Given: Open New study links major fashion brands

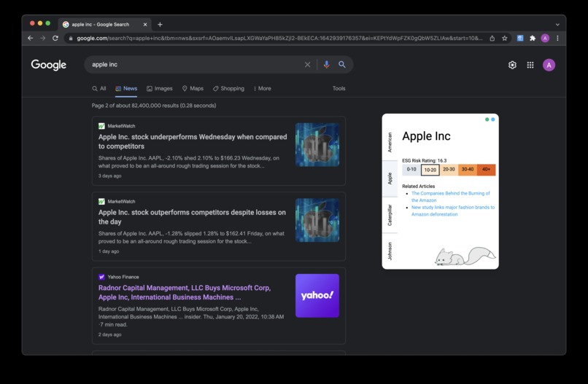Looking at the screenshot, I should coord(453,211).
